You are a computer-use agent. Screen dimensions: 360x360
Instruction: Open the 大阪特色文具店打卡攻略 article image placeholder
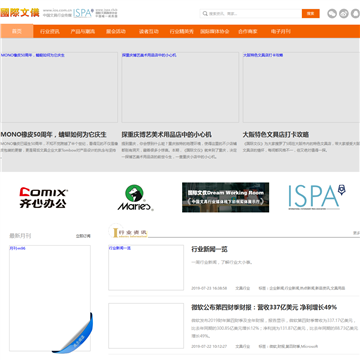(x=301, y=87)
